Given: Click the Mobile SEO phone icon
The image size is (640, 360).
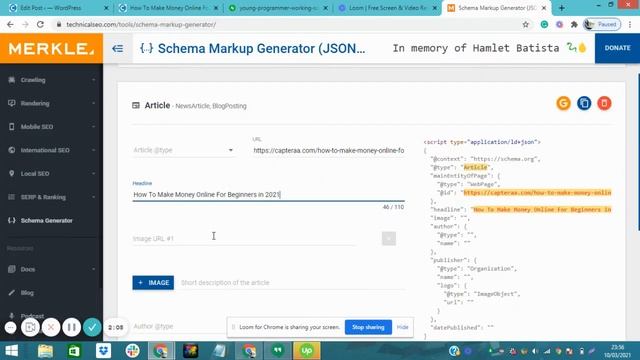Looking at the screenshot, I should coord(11,127).
